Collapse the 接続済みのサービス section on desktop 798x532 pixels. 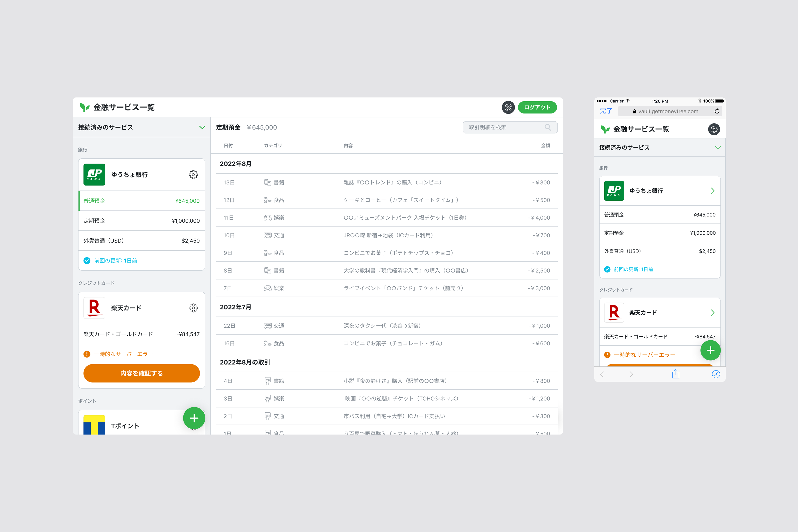[202, 127]
